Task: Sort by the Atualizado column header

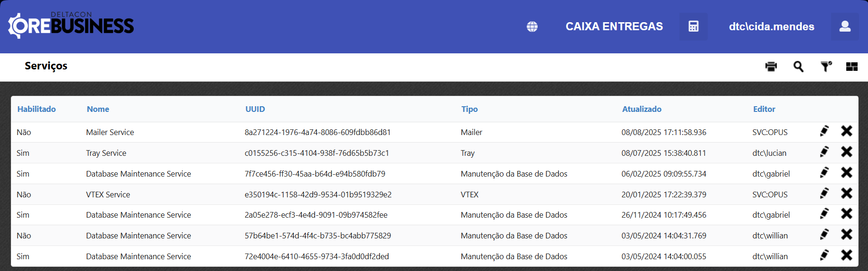Action: pyautogui.click(x=641, y=109)
